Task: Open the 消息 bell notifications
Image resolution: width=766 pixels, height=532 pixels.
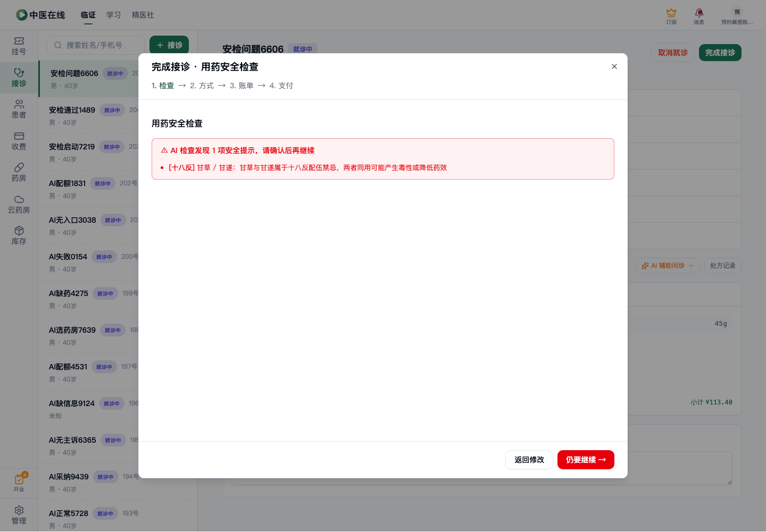Action: (699, 16)
